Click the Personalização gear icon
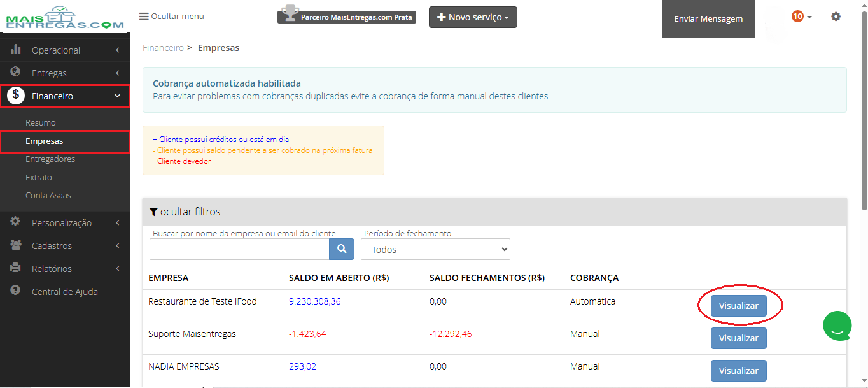This screenshot has height=388, width=868. click(16, 222)
